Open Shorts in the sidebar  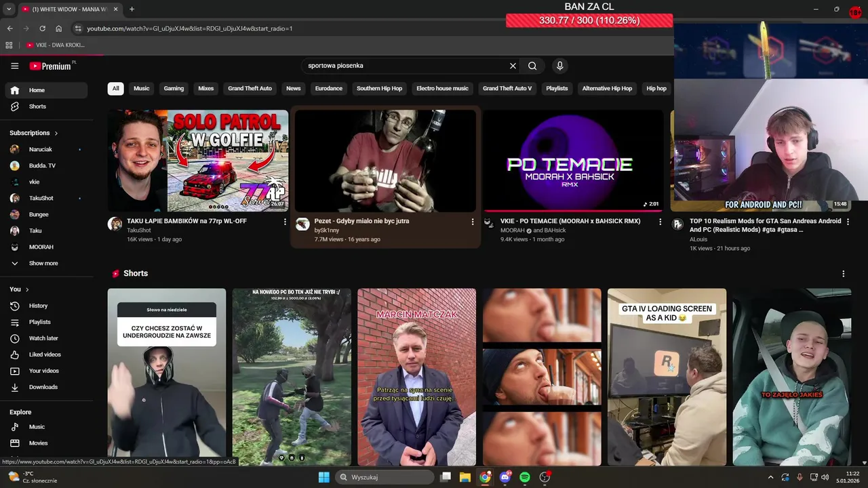tap(46, 106)
